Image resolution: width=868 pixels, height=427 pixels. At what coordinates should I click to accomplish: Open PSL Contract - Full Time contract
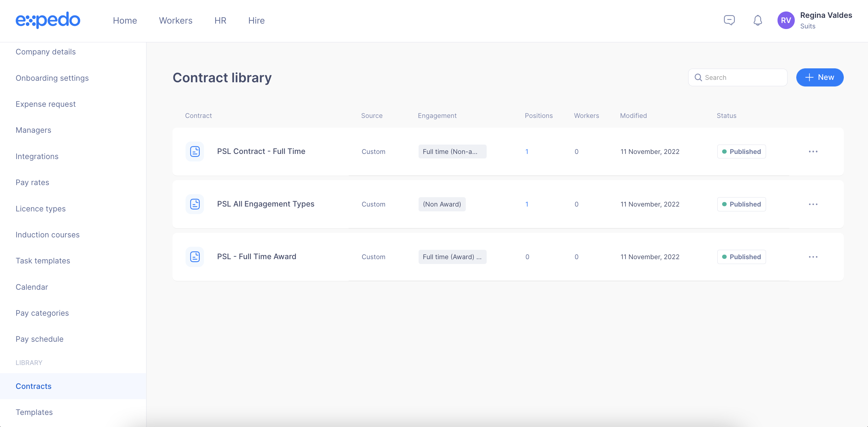pos(261,152)
